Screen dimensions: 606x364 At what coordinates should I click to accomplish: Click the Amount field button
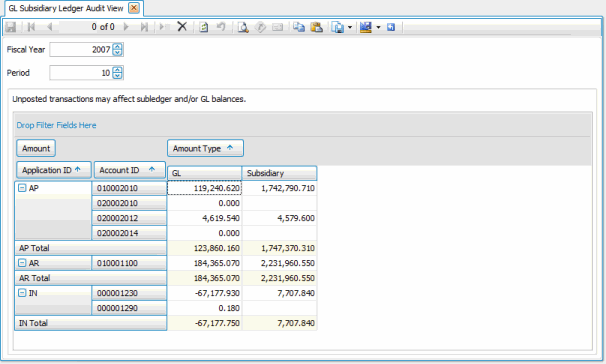coord(36,148)
